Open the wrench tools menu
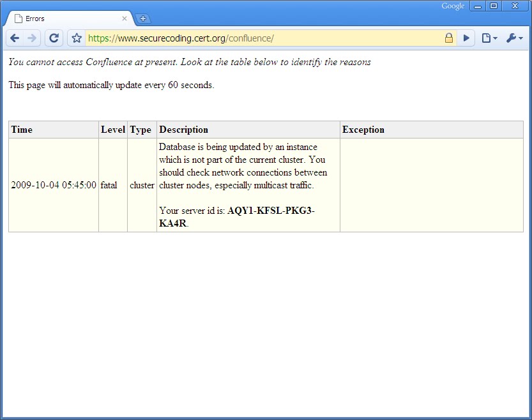Viewport: 532px width, 420px height. click(x=514, y=38)
